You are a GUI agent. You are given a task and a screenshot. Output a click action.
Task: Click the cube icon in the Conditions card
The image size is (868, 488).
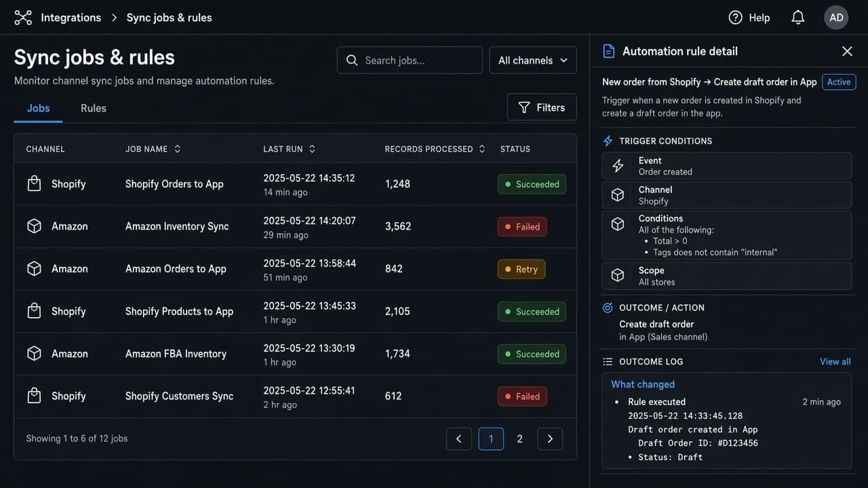(x=618, y=224)
